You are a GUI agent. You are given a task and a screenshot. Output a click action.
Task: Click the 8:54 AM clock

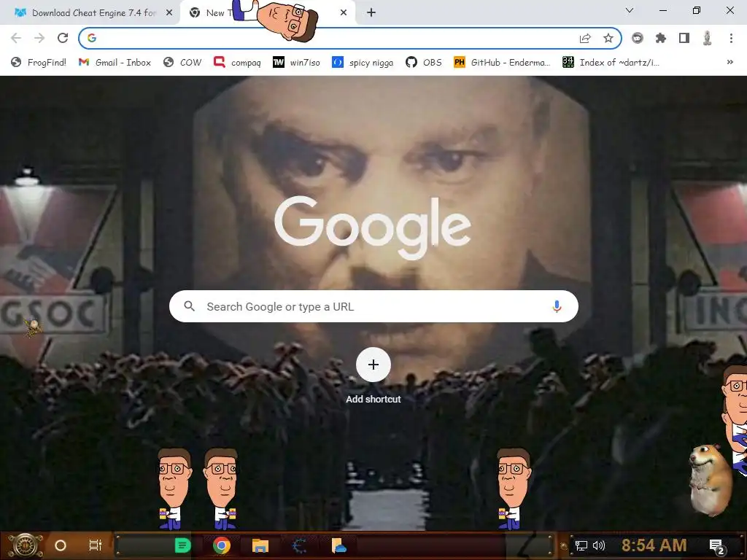pyautogui.click(x=654, y=545)
